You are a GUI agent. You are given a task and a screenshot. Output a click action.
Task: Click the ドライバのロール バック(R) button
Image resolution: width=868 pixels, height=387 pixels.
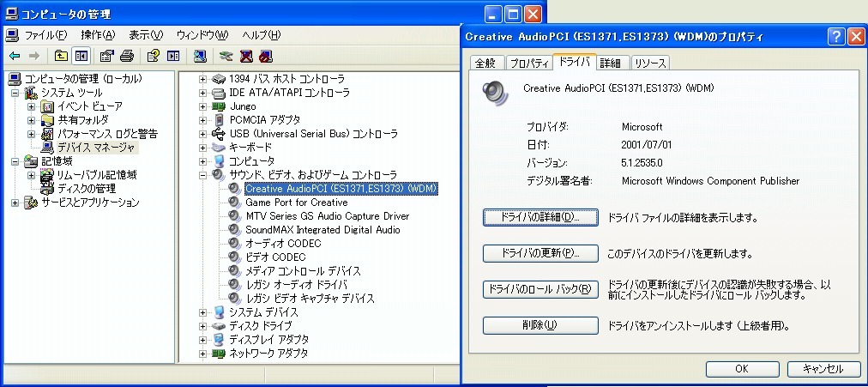click(x=540, y=289)
